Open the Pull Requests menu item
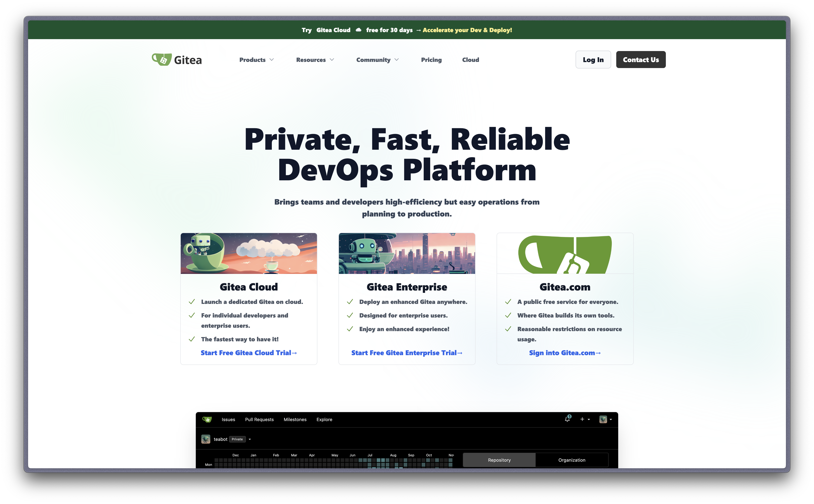The height and width of the screenshot is (504, 814). [259, 419]
